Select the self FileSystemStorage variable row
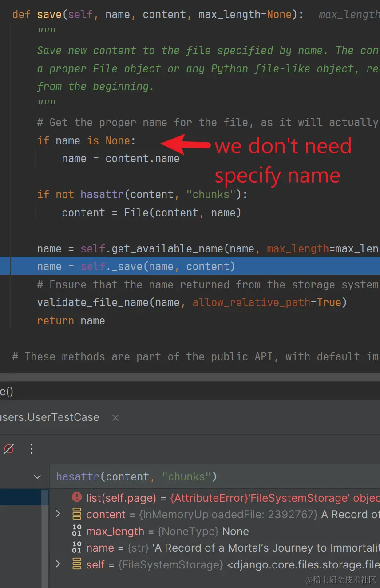 [x=215, y=565]
